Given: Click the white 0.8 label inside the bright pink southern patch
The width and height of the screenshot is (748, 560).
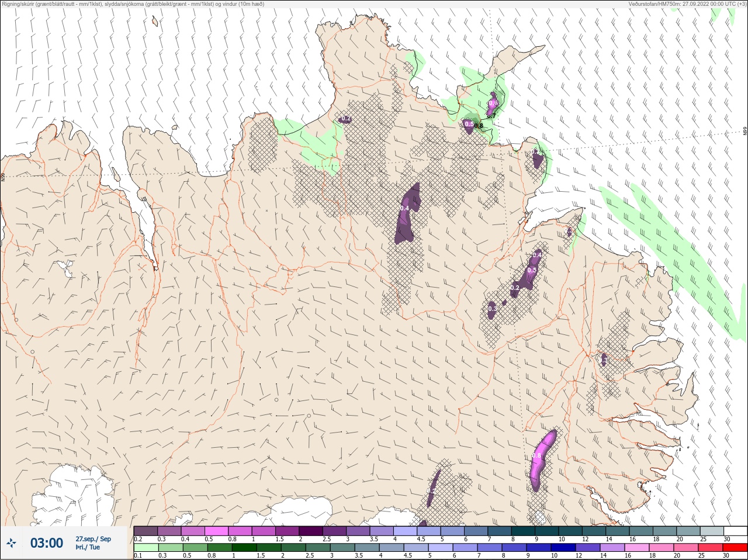Looking at the screenshot, I should 537,456.
